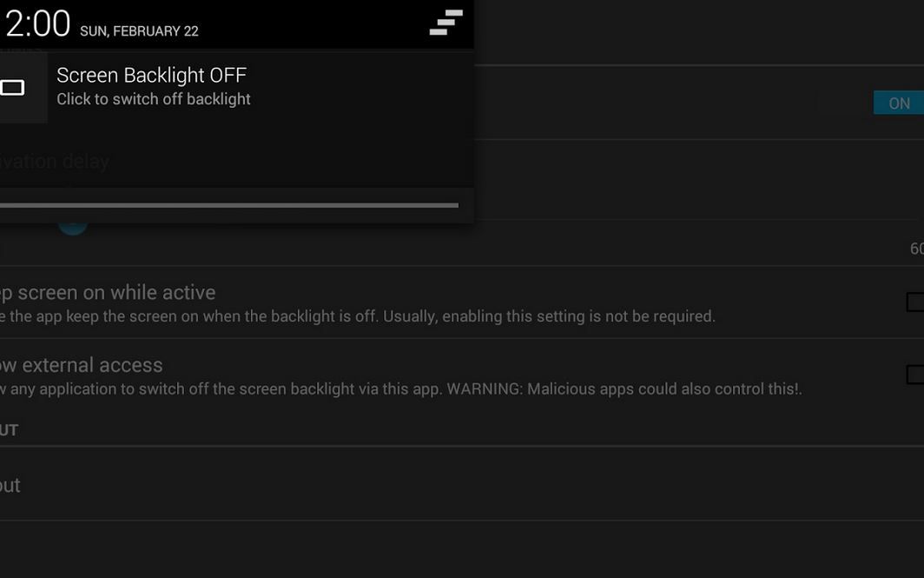Select the keep screen on while active setting title
This screenshot has height=578, width=924.
108,293
